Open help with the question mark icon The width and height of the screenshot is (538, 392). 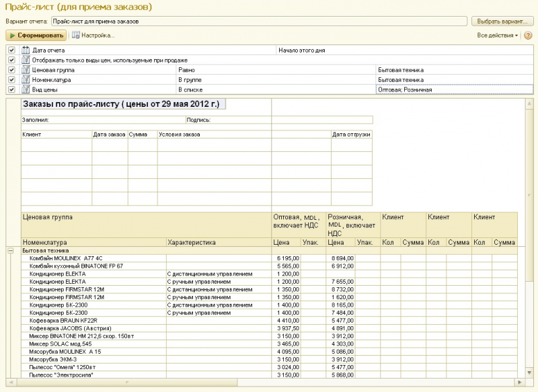(x=528, y=35)
